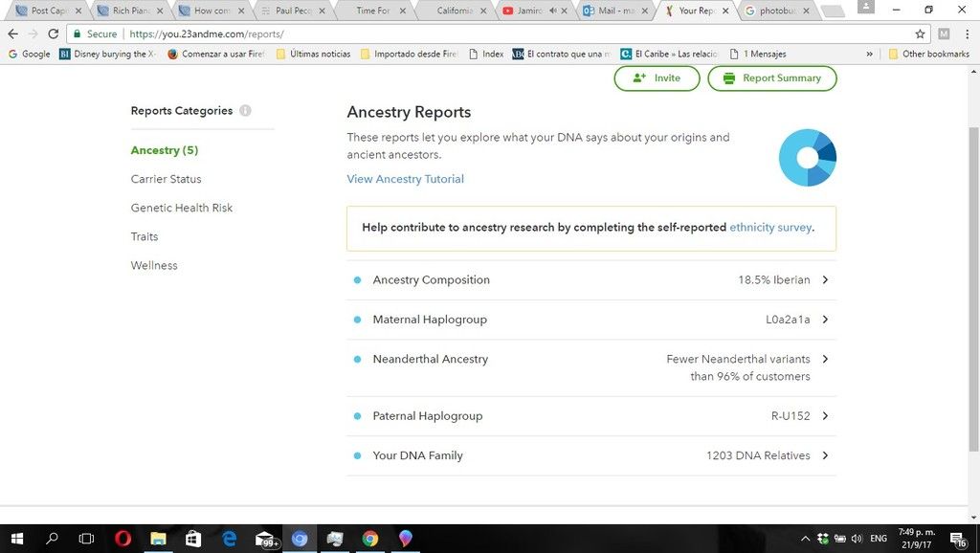Expand the hidden bookmarks overflow chevron
Image resolution: width=980 pixels, height=553 pixels.
pyautogui.click(x=869, y=54)
